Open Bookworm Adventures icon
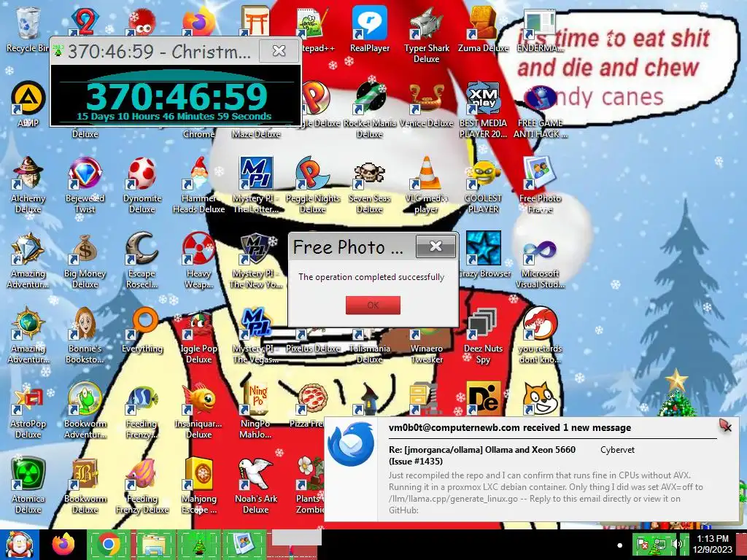The width and height of the screenshot is (747, 560). (x=85, y=411)
